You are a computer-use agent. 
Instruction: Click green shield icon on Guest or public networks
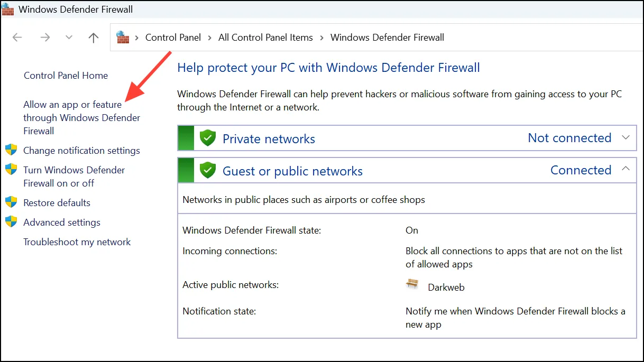208,170
